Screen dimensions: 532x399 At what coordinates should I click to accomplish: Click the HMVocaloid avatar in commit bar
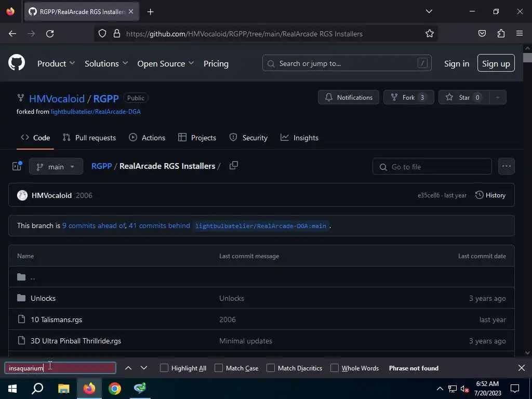22,195
